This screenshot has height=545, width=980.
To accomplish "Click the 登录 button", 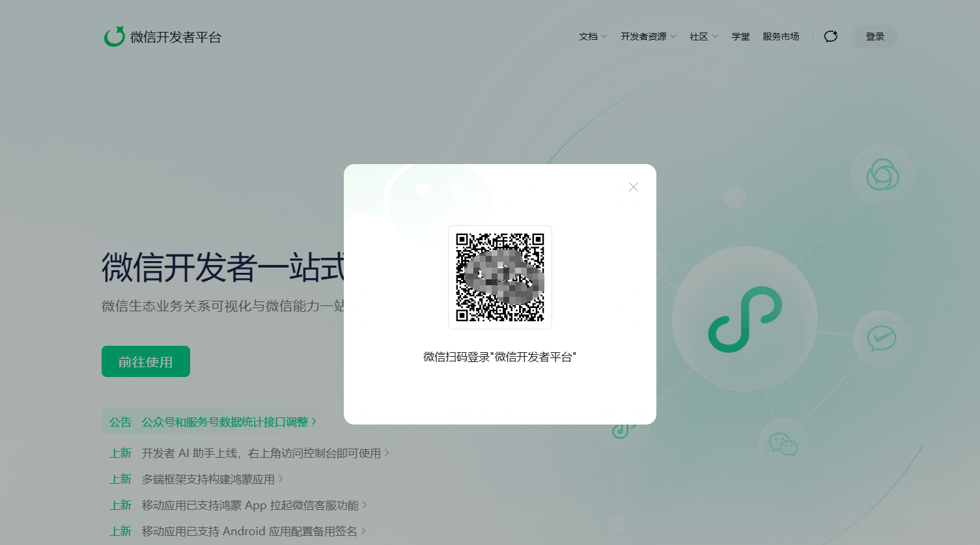I will pos(875,36).
